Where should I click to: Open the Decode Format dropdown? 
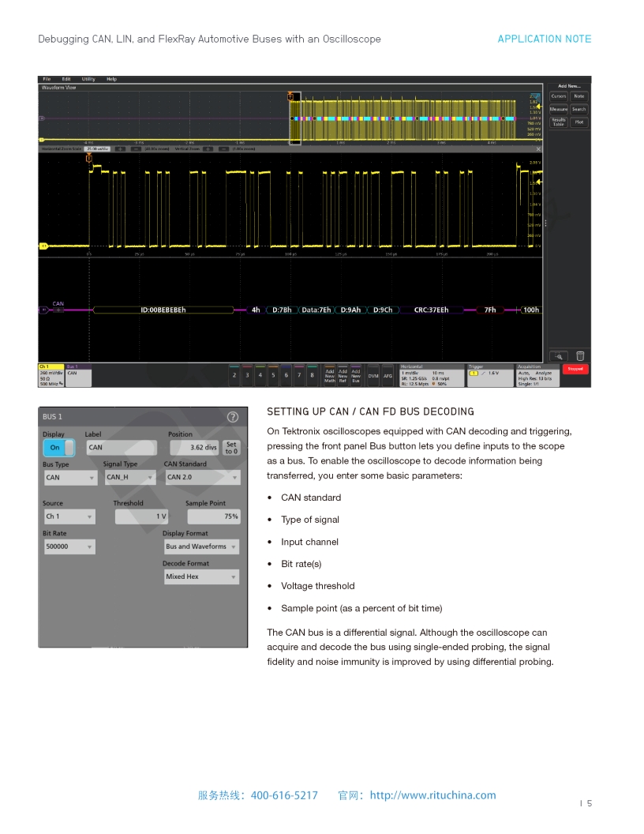pyautogui.click(x=200, y=577)
